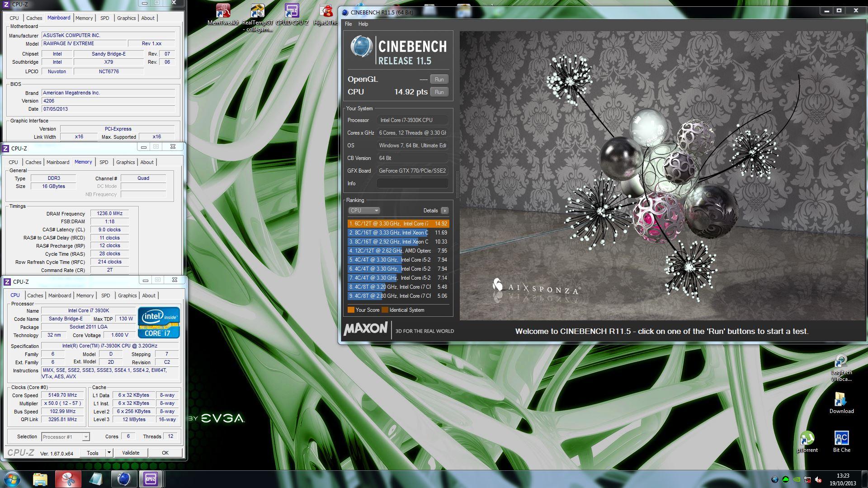Open Windows Explorer from the taskbar

coord(40,479)
